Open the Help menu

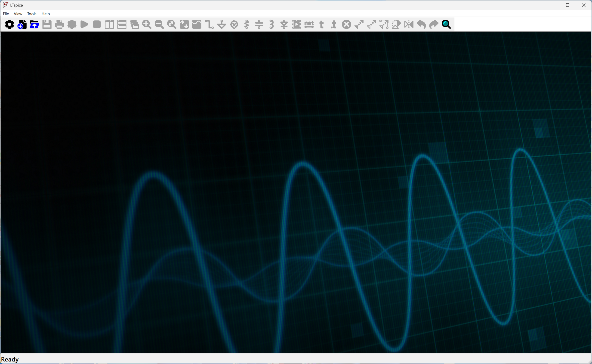click(46, 14)
